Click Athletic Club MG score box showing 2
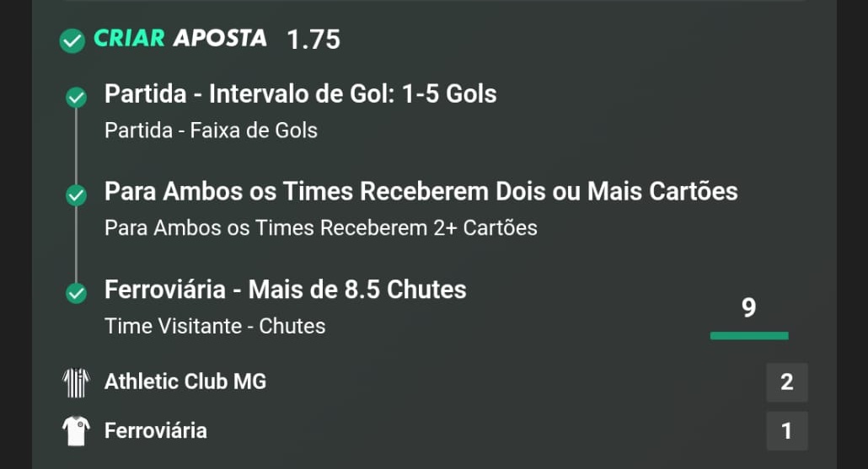The image size is (868, 469). click(x=786, y=382)
